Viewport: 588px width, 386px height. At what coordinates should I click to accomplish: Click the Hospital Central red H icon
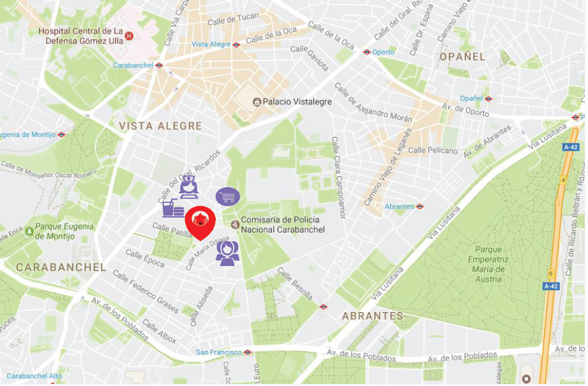coord(129,36)
